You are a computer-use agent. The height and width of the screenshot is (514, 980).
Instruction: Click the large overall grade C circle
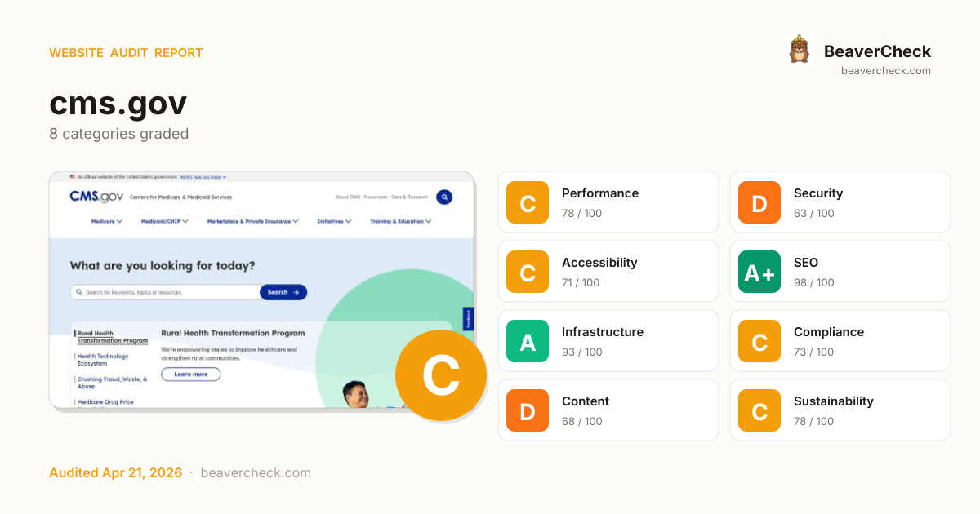click(440, 375)
